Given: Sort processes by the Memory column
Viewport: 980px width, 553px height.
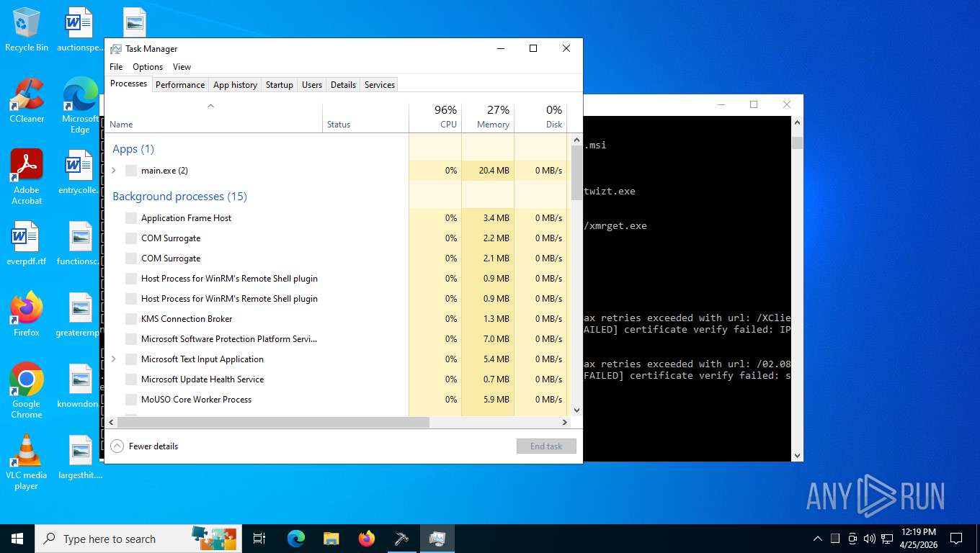Looking at the screenshot, I should point(488,118).
